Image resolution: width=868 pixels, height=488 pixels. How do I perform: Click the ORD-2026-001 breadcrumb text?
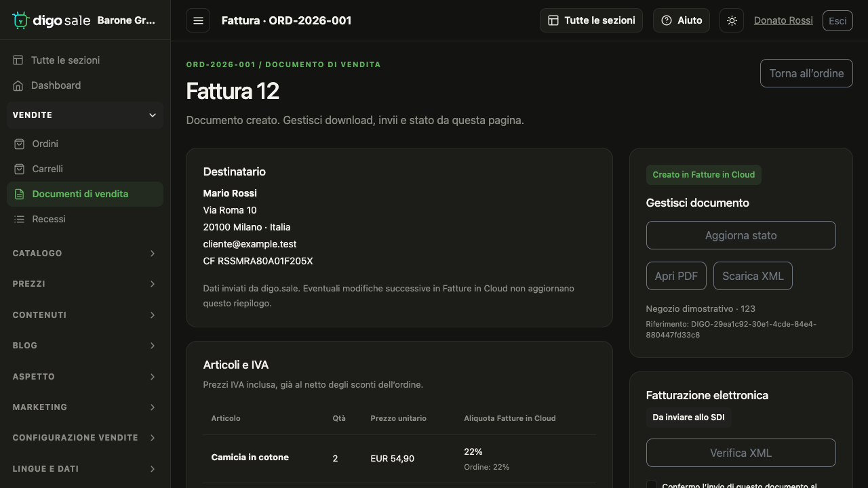221,64
